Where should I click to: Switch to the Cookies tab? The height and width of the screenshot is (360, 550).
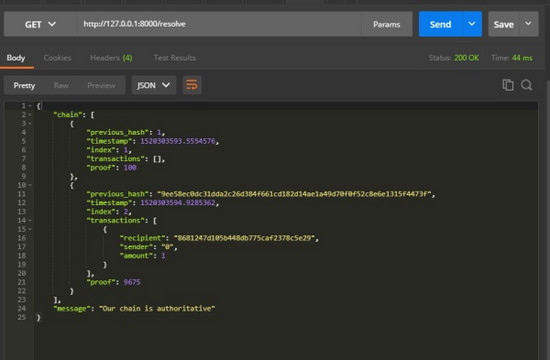[x=57, y=58]
